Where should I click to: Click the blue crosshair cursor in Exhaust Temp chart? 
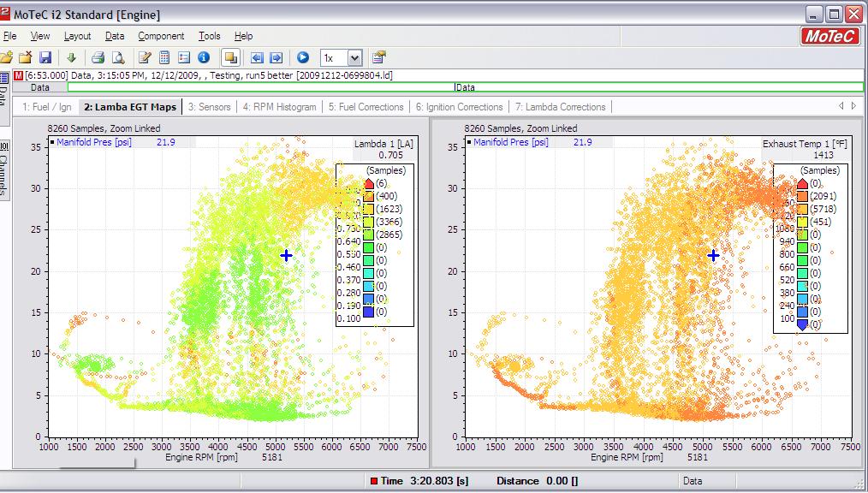[713, 255]
